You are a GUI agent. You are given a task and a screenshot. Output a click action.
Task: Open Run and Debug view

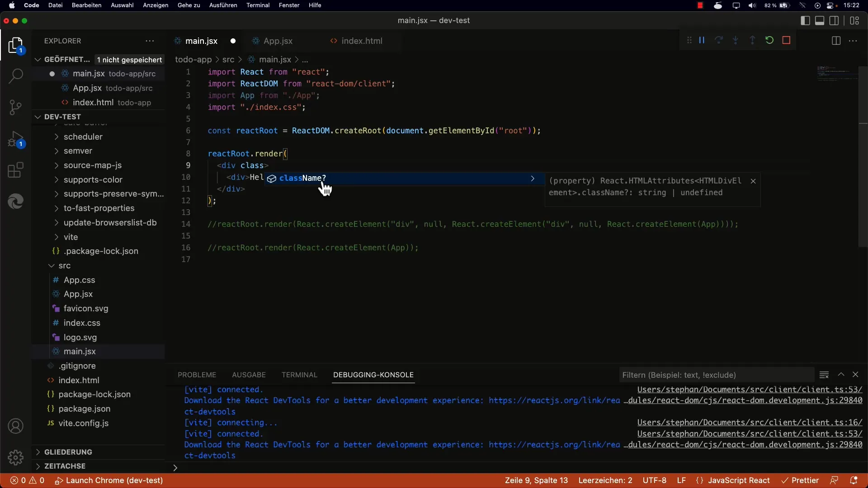click(15, 140)
